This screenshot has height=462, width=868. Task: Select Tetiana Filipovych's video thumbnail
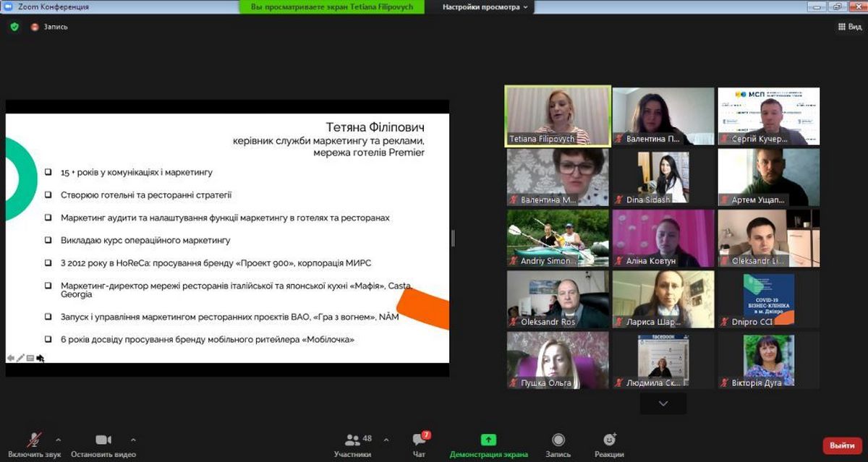557,116
